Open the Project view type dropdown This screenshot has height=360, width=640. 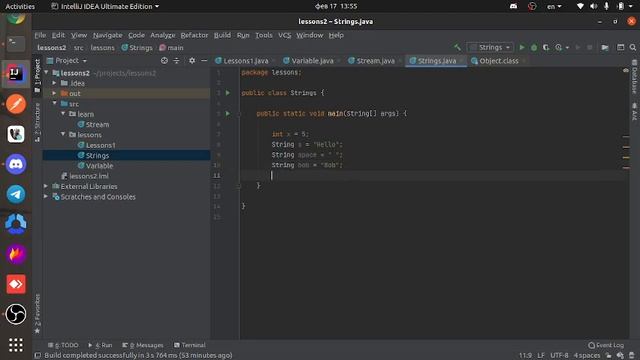coord(67,60)
